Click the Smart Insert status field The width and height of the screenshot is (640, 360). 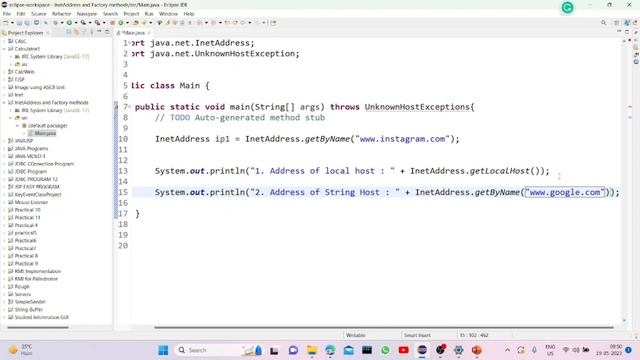tap(417, 335)
